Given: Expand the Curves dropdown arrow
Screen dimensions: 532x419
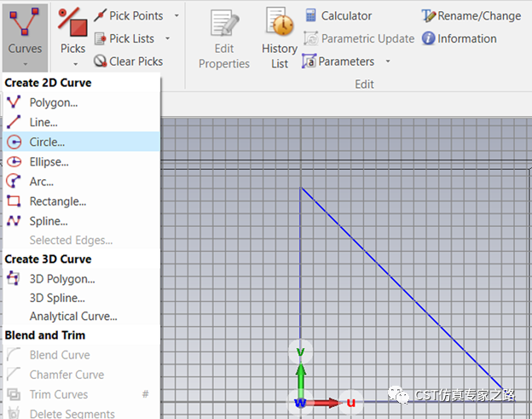Looking at the screenshot, I should click(x=25, y=64).
